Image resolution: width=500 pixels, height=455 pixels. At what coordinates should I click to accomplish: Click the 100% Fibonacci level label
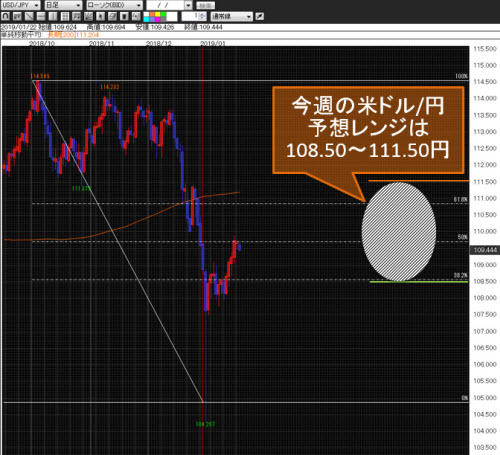pyautogui.click(x=461, y=76)
